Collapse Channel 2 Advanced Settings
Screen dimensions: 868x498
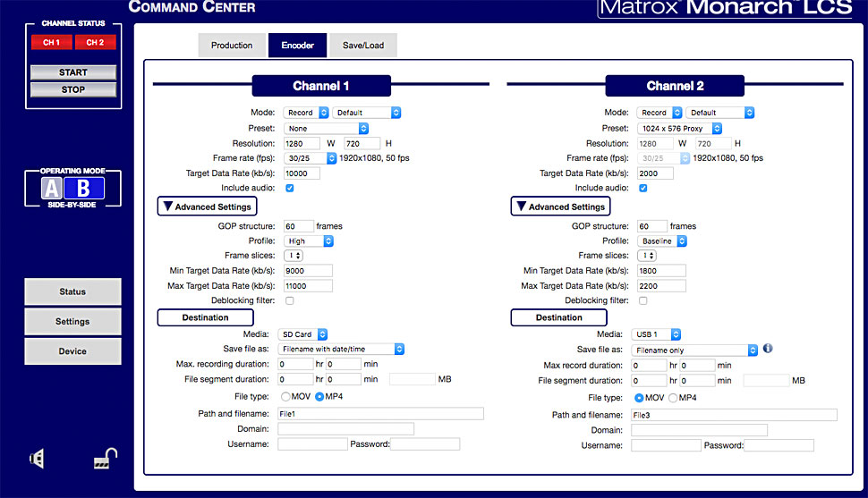click(x=560, y=207)
